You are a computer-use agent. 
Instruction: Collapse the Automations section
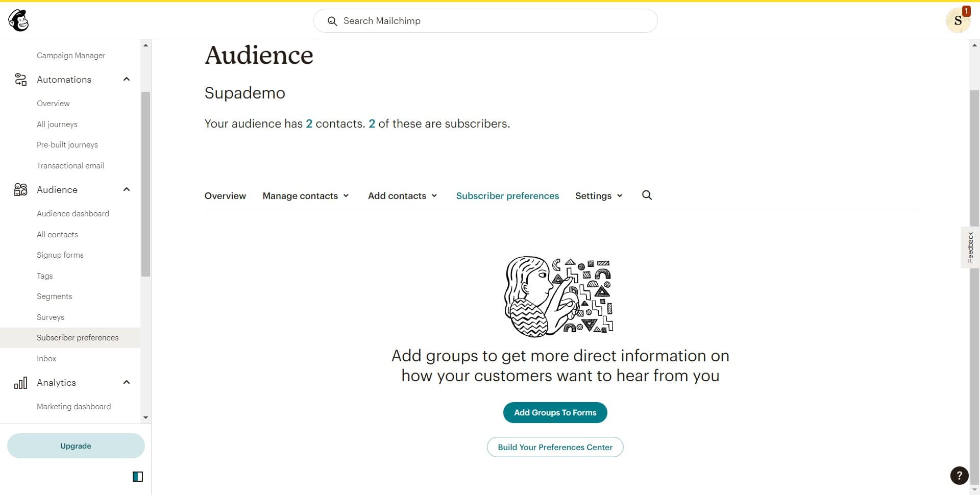126,79
